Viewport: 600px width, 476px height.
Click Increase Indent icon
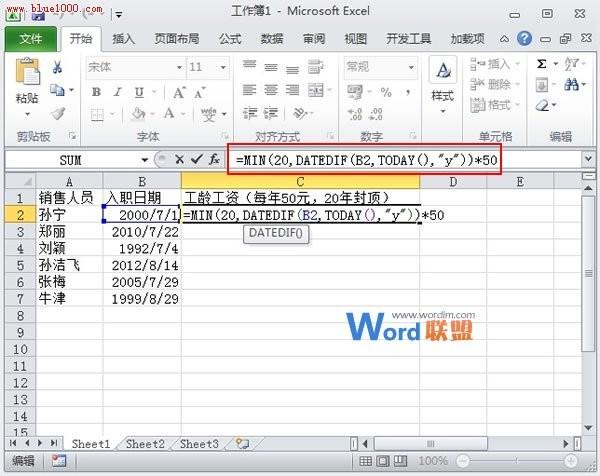point(271,113)
